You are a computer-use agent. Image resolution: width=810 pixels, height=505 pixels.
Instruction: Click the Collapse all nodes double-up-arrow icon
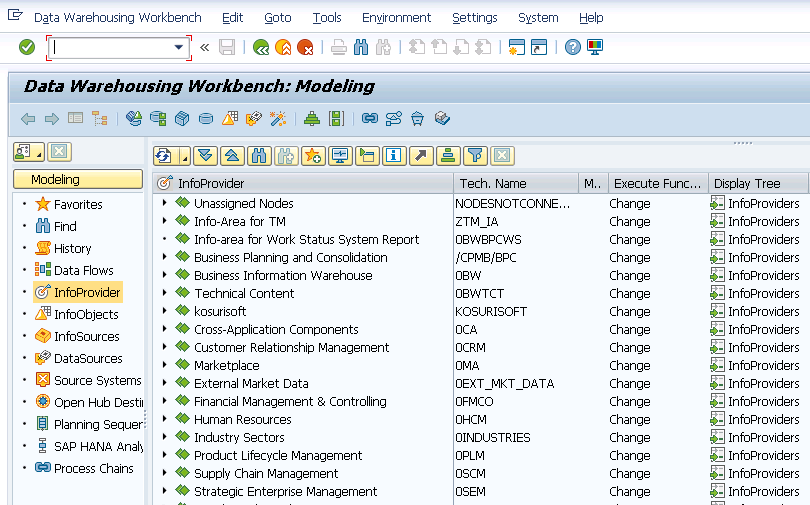coord(232,155)
